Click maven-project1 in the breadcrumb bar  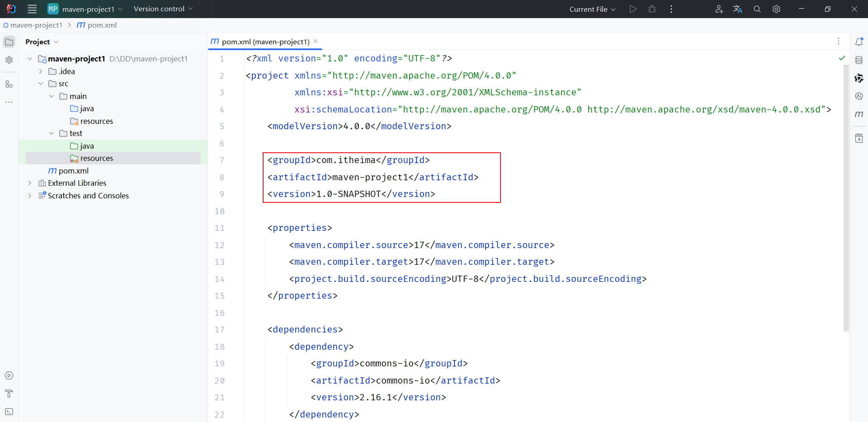(36, 25)
